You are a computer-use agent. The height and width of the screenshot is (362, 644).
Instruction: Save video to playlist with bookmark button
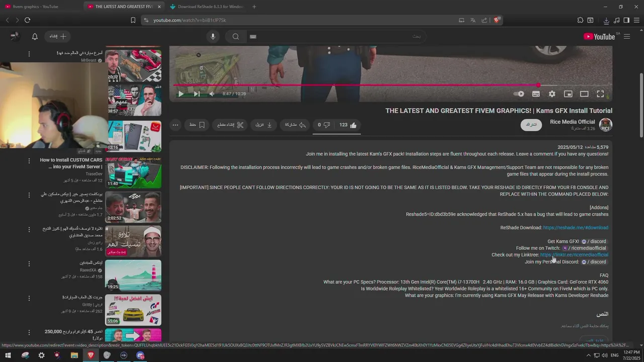(197, 125)
